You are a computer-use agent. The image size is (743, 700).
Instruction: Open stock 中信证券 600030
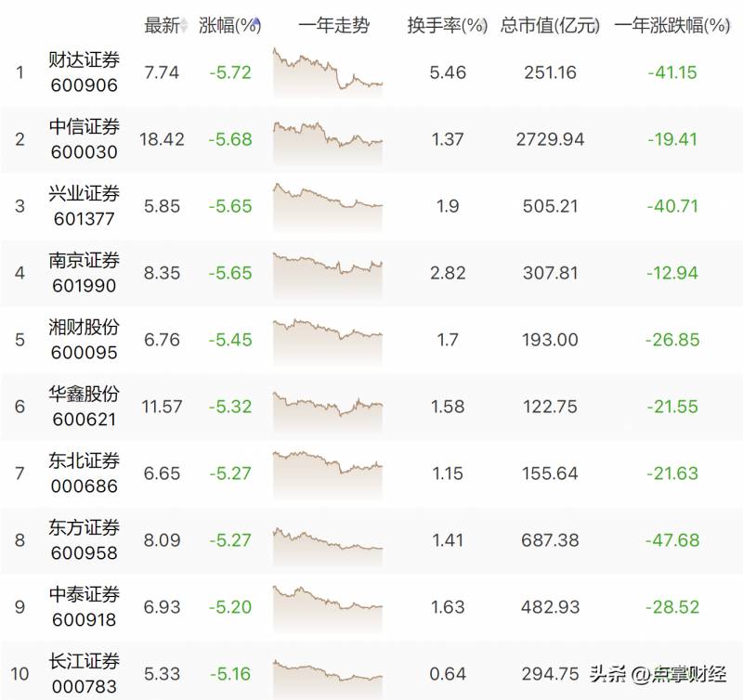click(84, 139)
